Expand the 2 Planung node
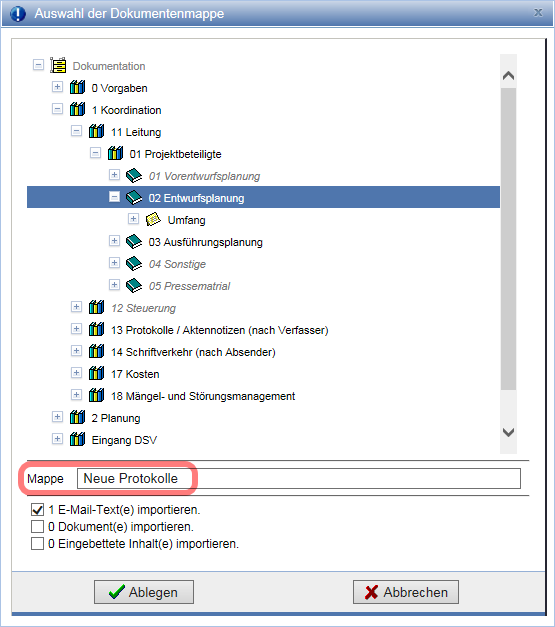555x627 pixels. (57, 417)
